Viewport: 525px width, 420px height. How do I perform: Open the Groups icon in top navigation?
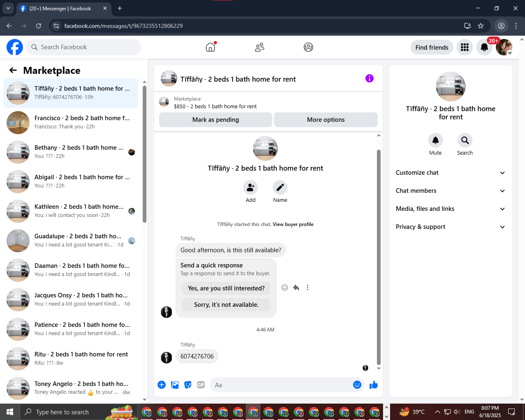tap(308, 47)
